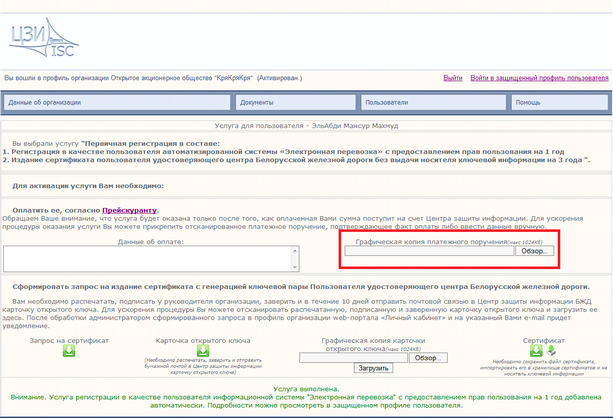The image size is (613, 418).
Task: Click the textarea scrollbar up arrow
Action: tap(295, 251)
